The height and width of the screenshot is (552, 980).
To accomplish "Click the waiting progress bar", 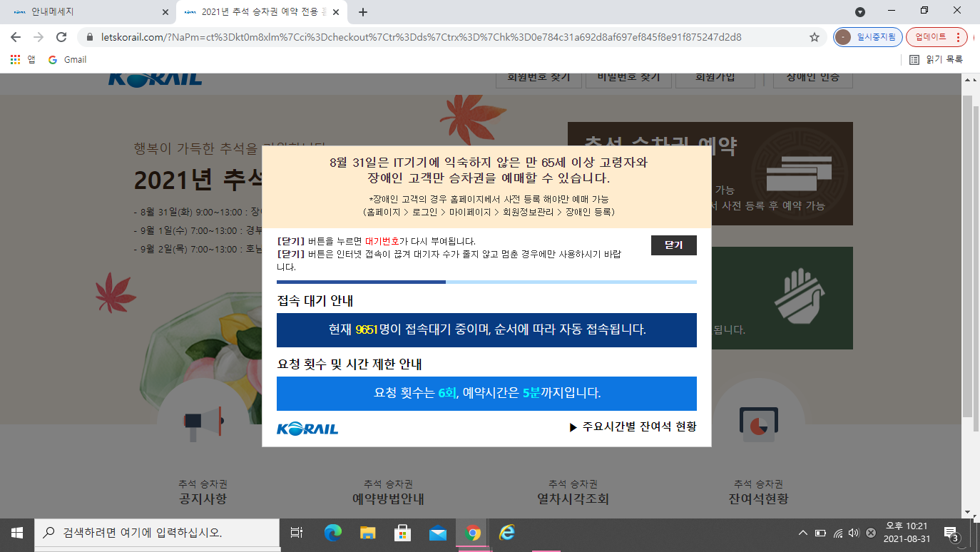I will pos(486,282).
